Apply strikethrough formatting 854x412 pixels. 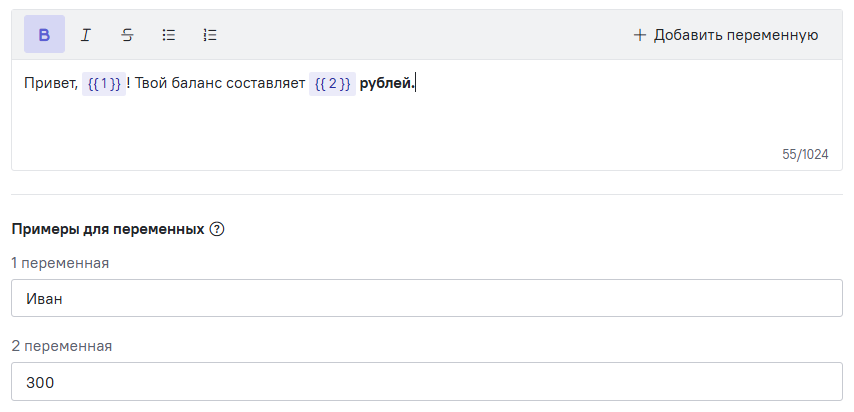click(x=127, y=35)
